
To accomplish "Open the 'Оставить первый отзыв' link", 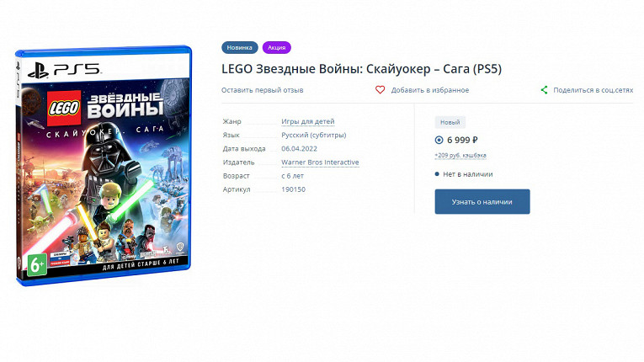I will tap(263, 90).
